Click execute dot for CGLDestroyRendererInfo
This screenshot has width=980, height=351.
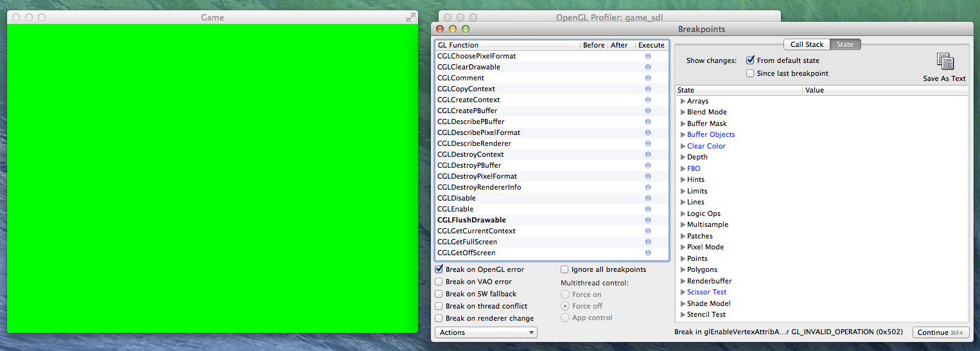(648, 187)
